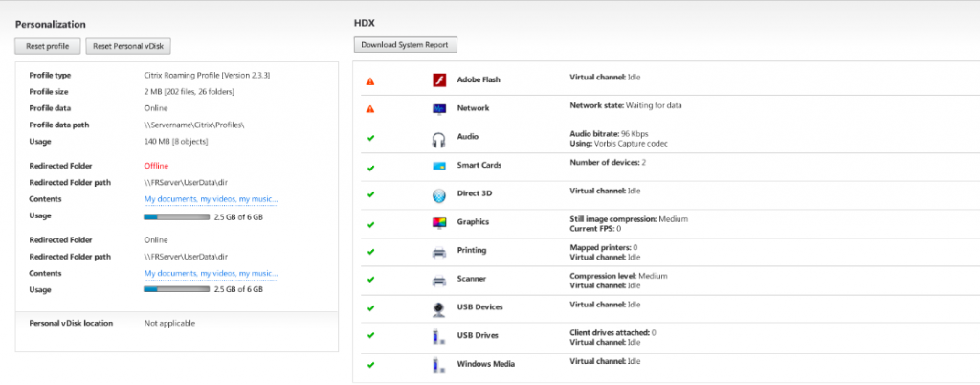Click the Audio headphones icon
Screen dimensions: 980x385
439,138
